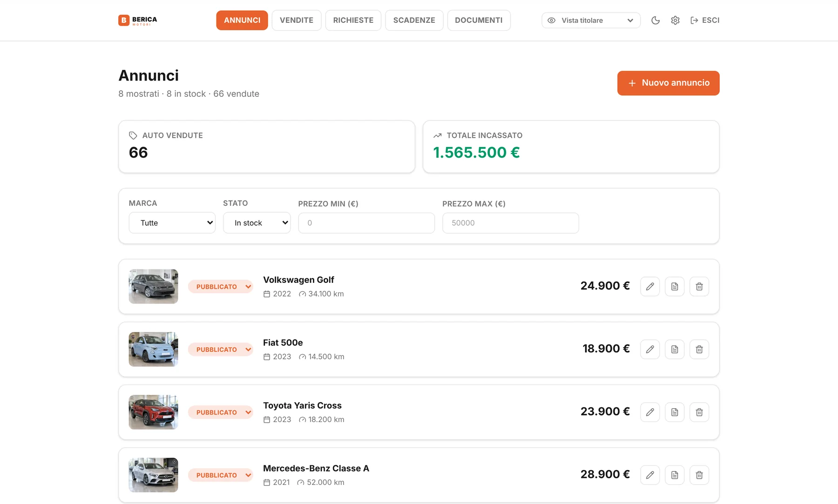This screenshot has width=838, height=504.
Task: Switch to the Vendite tab
Action: [x=297, y=20]
